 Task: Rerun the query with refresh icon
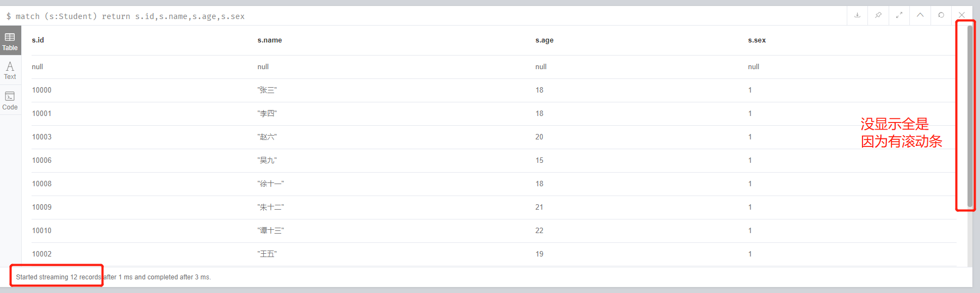(x=941, y=15)
